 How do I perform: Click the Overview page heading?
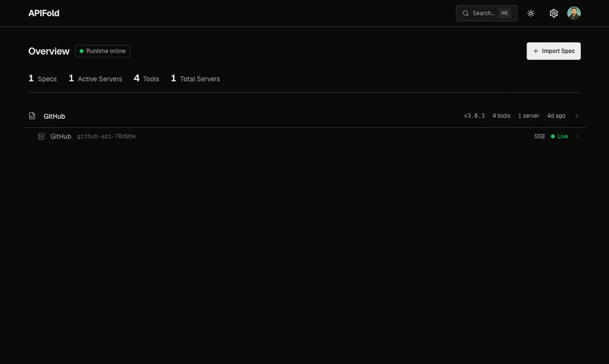(x=49, y=51)
